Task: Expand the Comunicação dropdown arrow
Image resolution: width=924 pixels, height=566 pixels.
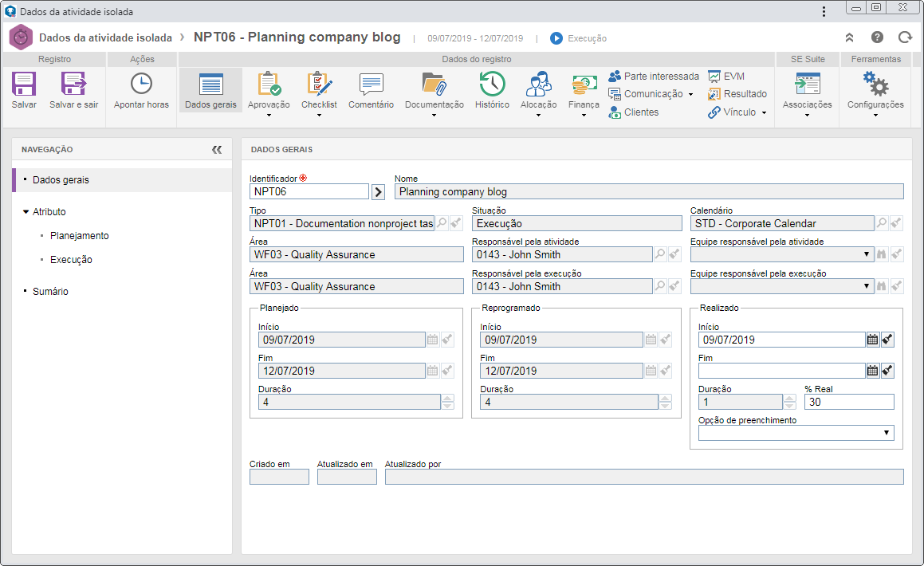Action: pos(690,94)
